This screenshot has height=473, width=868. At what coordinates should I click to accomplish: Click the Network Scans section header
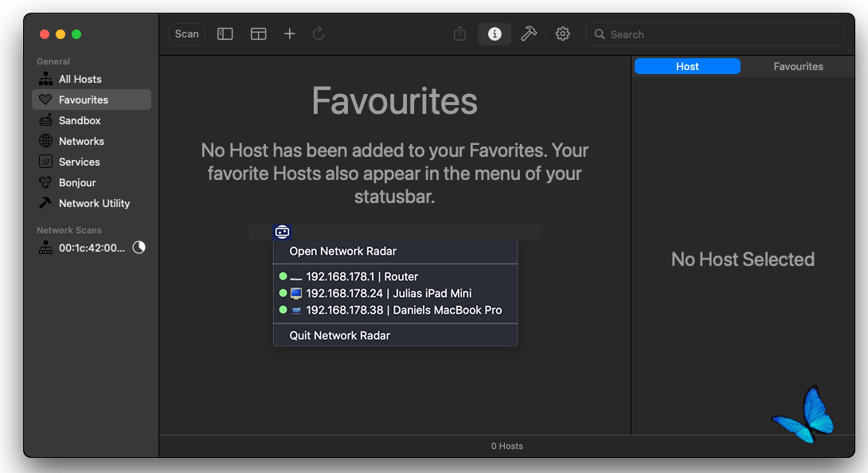tap(69, 230)
